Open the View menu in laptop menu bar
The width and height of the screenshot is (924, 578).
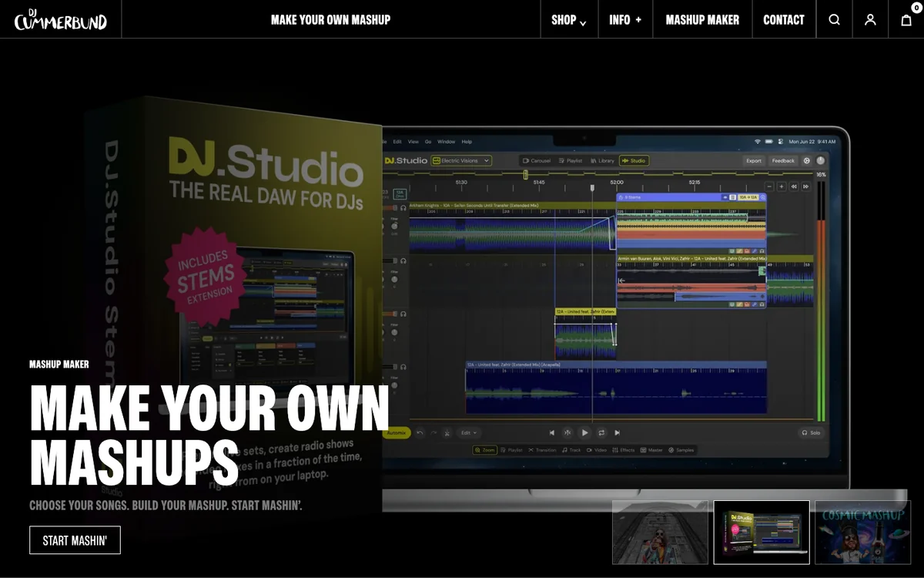coord(413,142)
